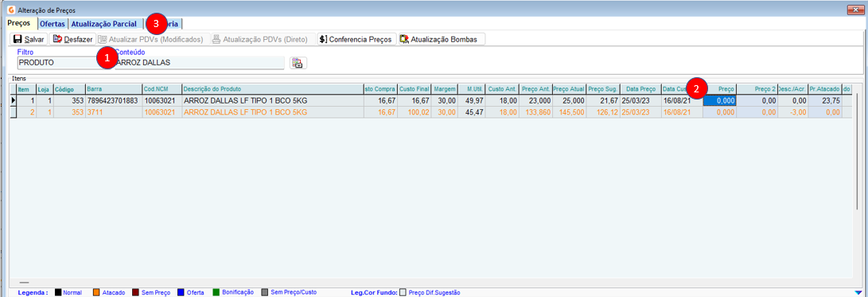
Task: Select the orange ARROZ DALLAS description in row 2
Action: (x=272, y=112)
